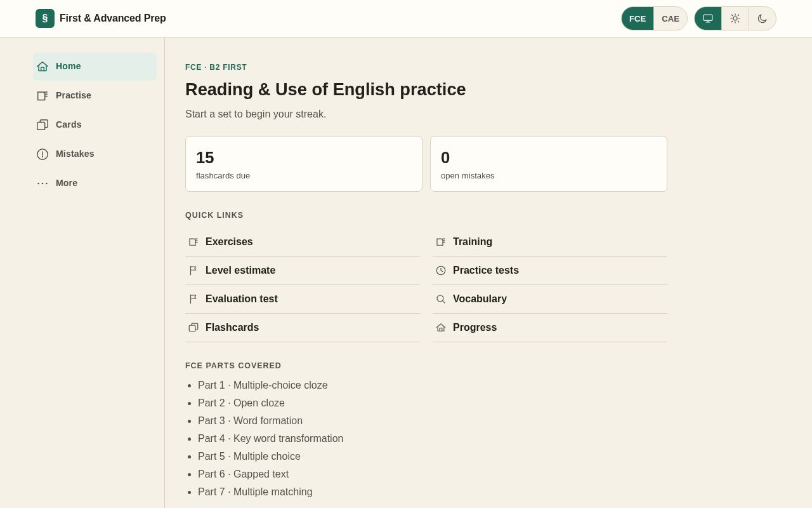Open Mistakes in the sidebar
The width and height of the screenshot is (812, 508).
[95, 154]
